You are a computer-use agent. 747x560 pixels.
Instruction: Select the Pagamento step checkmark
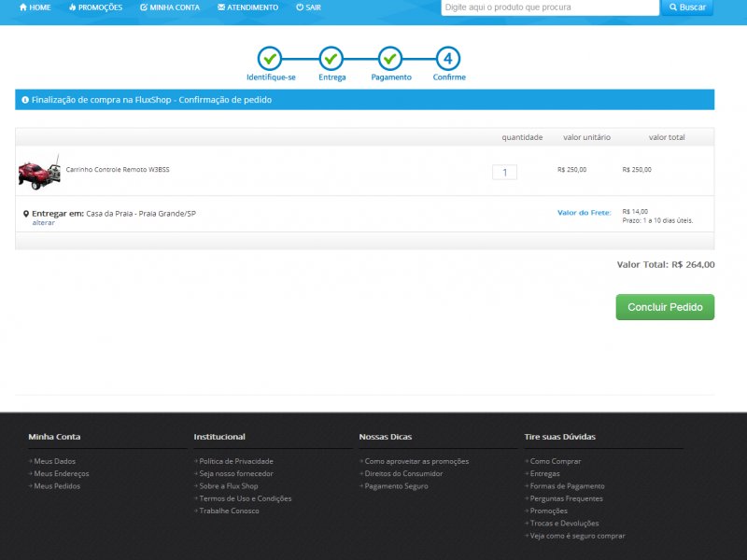click(390, 59)
